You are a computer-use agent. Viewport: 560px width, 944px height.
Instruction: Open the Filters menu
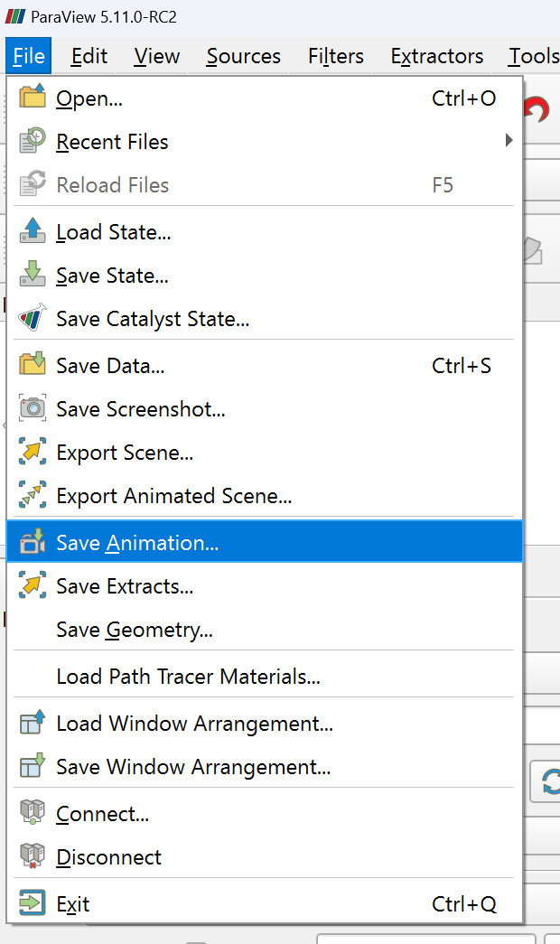point(335,56)
